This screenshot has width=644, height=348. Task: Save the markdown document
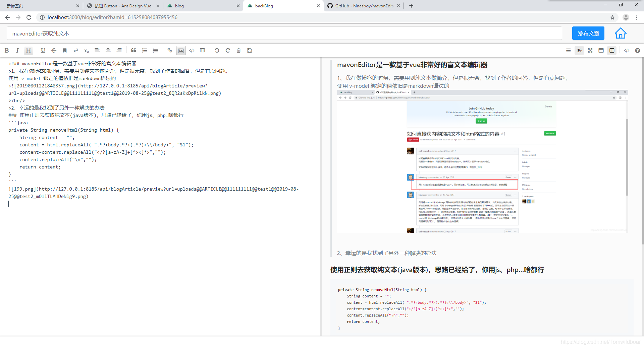249,50
